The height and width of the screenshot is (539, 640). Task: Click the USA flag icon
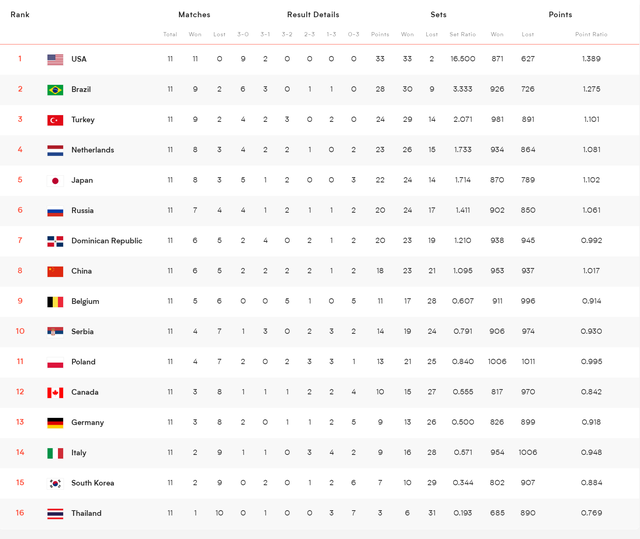tap(55, 60)
